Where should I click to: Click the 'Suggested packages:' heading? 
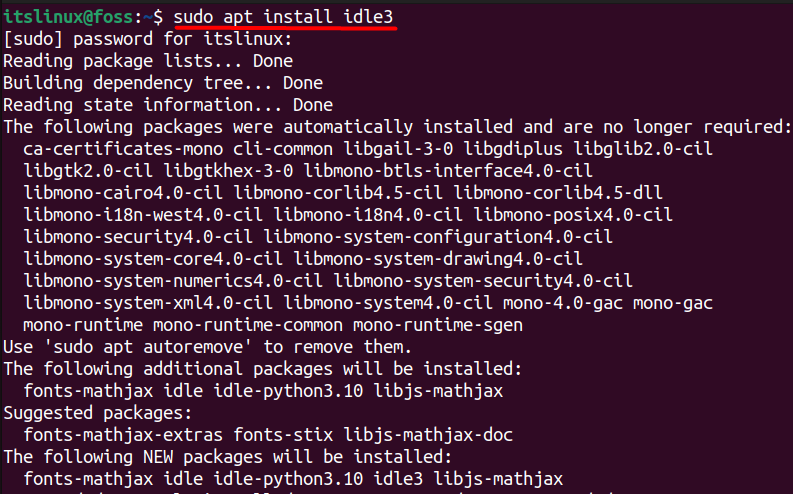(x=98, y=413)
